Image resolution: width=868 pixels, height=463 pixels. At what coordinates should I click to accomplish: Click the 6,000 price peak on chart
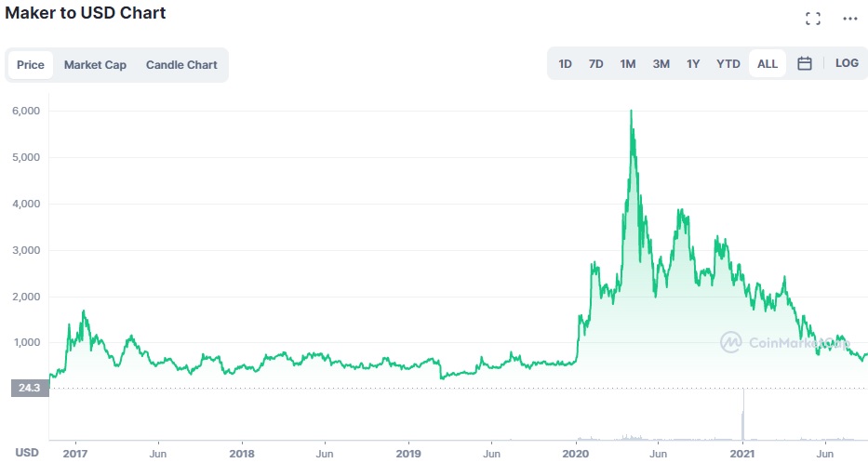coord(631,112)
